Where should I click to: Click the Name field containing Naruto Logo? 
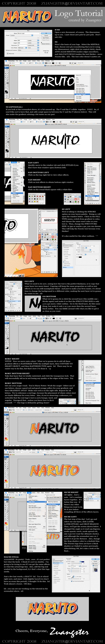point(28,33)
